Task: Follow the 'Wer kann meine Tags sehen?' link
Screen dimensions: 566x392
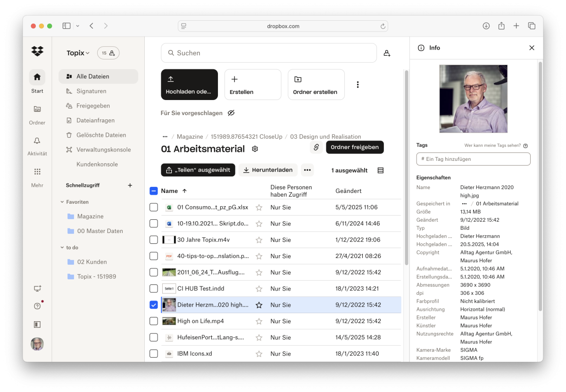Action: (x=493, y=146)
